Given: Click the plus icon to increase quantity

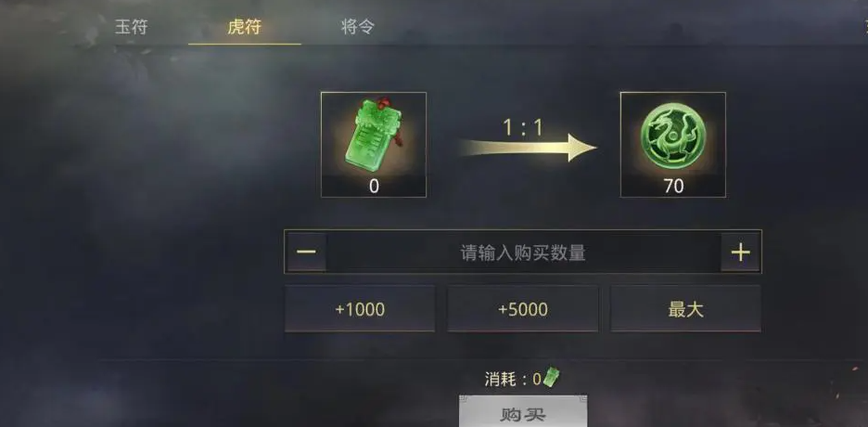Looking at the screenshot, I should (x=740, y=252).
